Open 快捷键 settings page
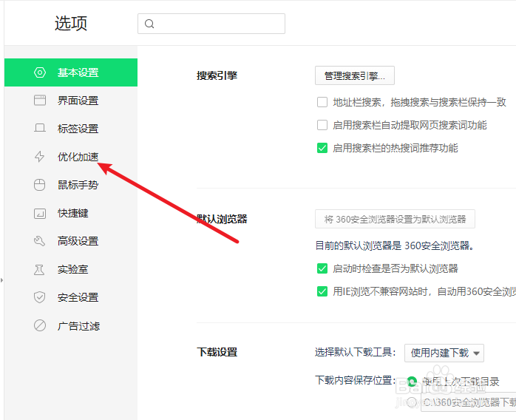The width and height of the screenshot is (516, 420). pos(71,213)
